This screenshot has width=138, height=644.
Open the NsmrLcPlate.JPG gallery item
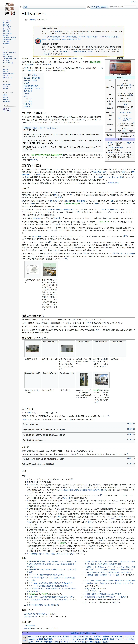point(118,342)
